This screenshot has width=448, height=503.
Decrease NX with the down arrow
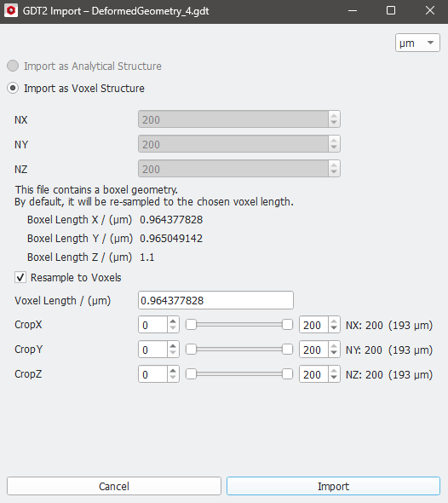[334, 123]
